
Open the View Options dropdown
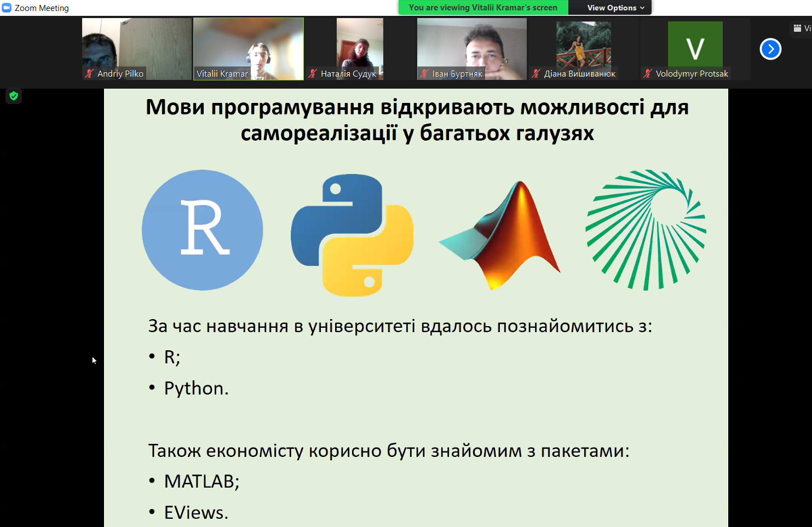[615, 8]
